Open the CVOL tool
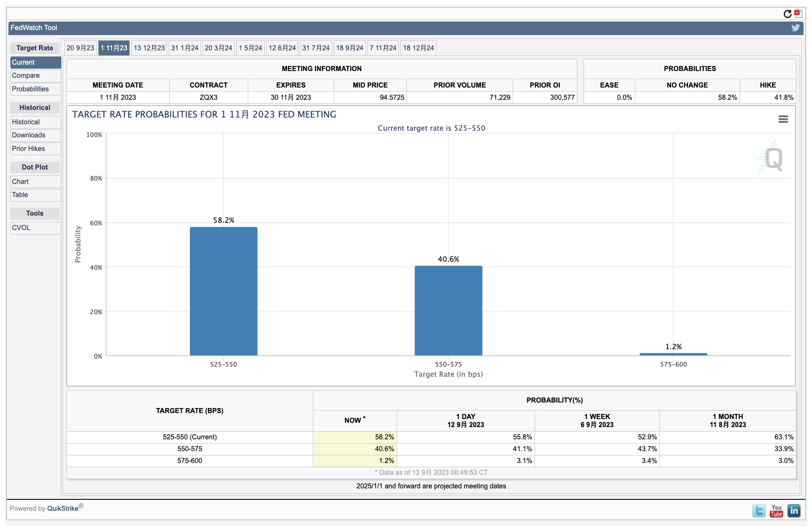The height and width of the screenshot is (526, 812). [x=21, y=228]
